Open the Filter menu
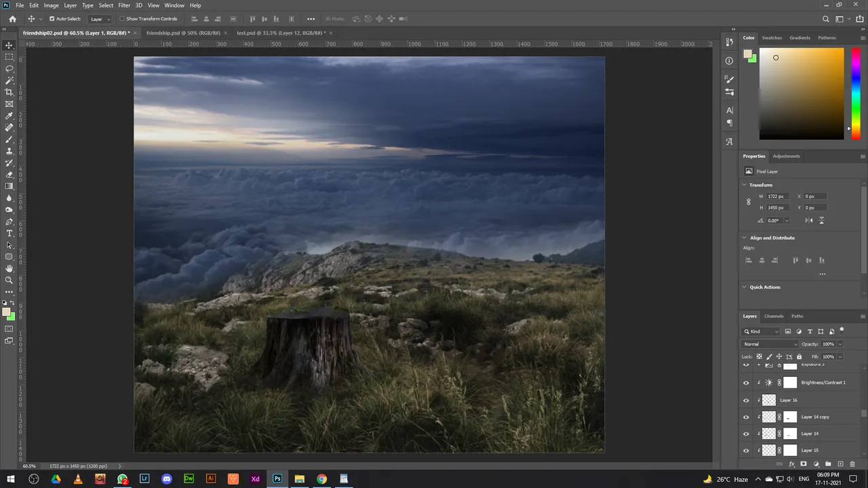868x488 pixels. [x=124, y=5]
